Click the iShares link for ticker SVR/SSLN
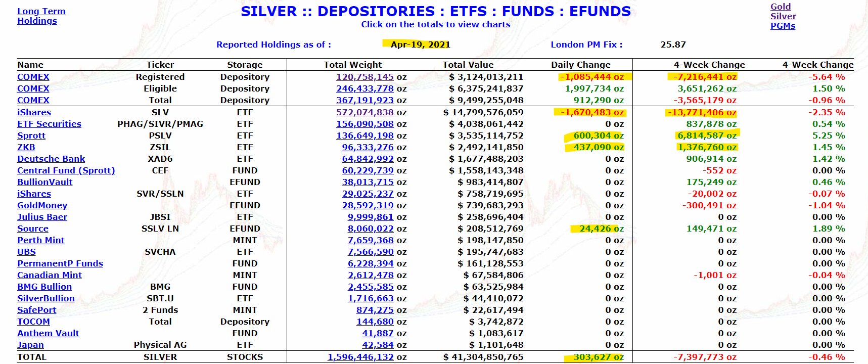Image resolution: width=868 pixels, height=364 pixels. tap(34, 194)
